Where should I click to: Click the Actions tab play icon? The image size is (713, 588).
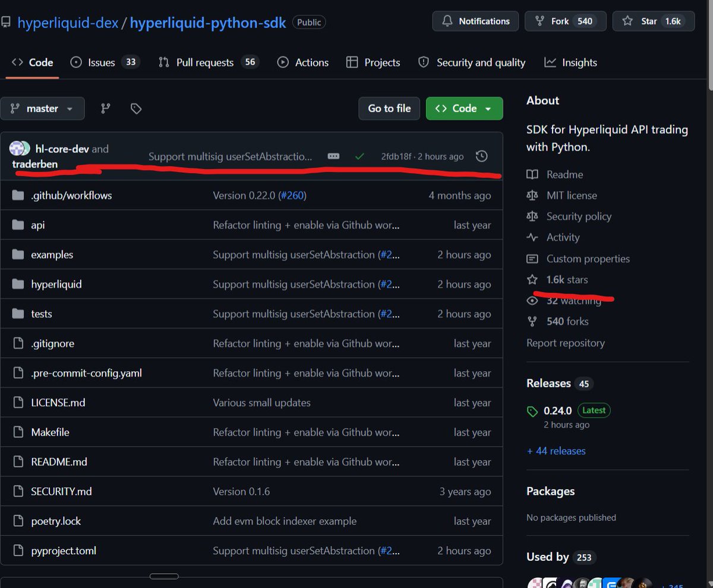(283, 62)
